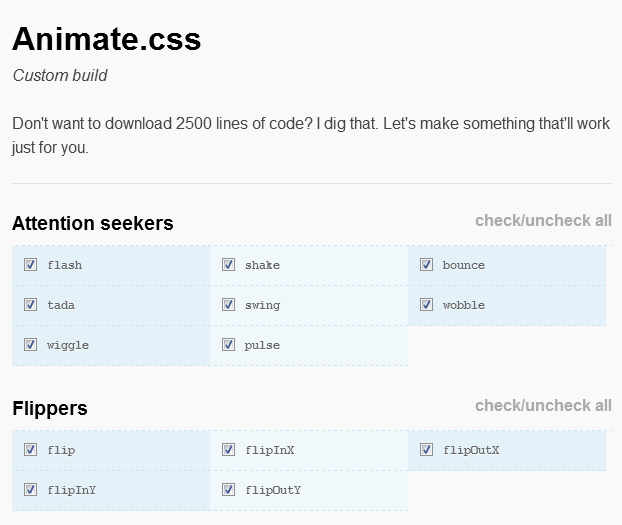622x525 pixels.
Task: Uncheck the flipOutY checkbox
Action: pos(228,490)
